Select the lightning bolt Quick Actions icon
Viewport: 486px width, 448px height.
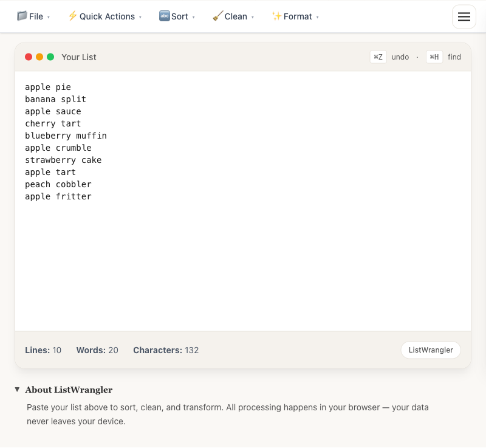[x=72, y=16]
